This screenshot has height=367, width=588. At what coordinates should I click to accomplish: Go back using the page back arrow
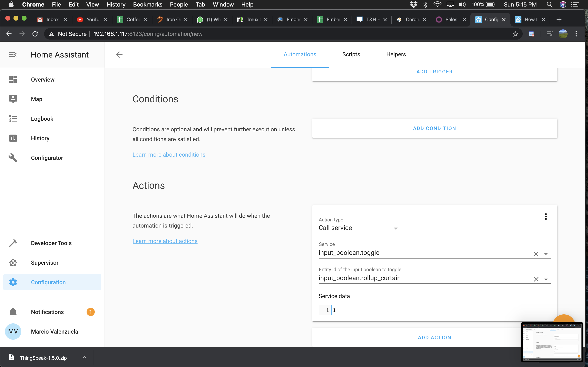[x=119, y=55]
